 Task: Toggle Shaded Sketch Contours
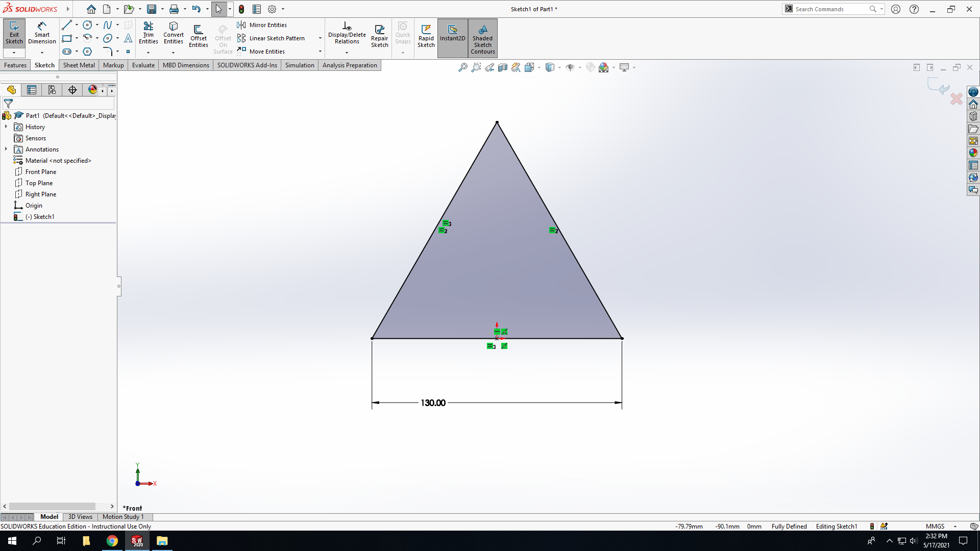tap(483, 38)
